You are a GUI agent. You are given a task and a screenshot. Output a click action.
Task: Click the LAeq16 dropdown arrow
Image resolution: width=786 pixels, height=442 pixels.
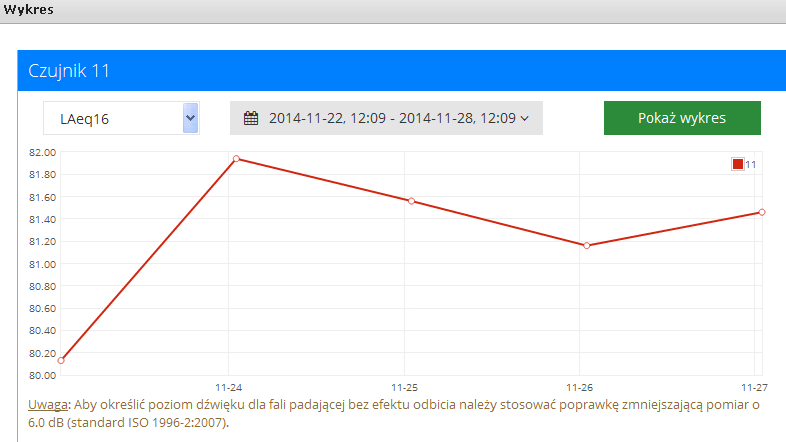pyautogui.click(x=190, y=118)
